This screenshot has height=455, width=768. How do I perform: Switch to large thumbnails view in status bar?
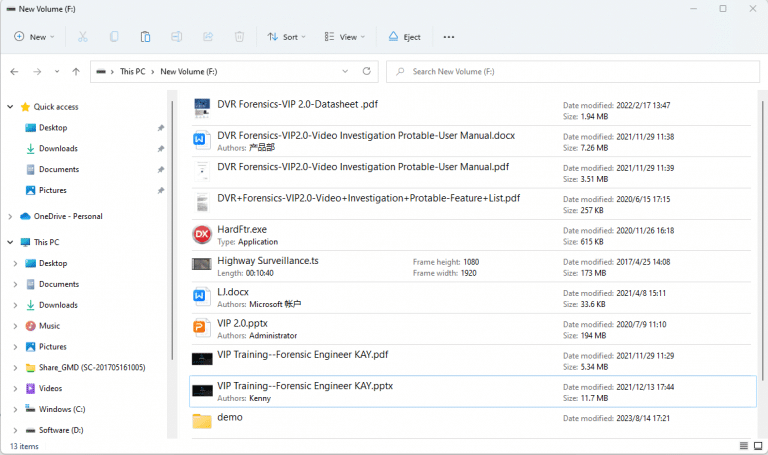(756, 446)
